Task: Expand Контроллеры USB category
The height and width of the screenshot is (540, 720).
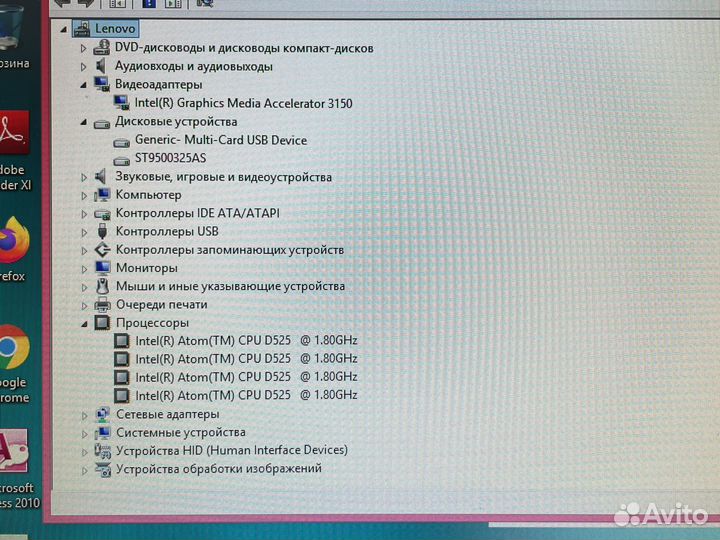Action: point(84,232)
